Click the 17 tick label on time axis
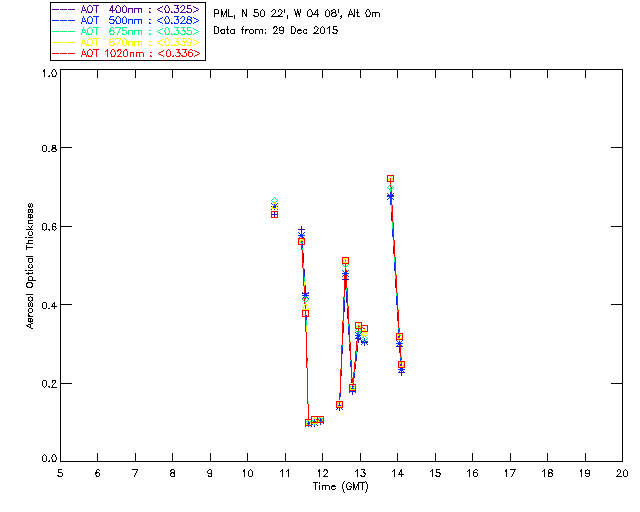The image size is (640, 512). (510, 473)
